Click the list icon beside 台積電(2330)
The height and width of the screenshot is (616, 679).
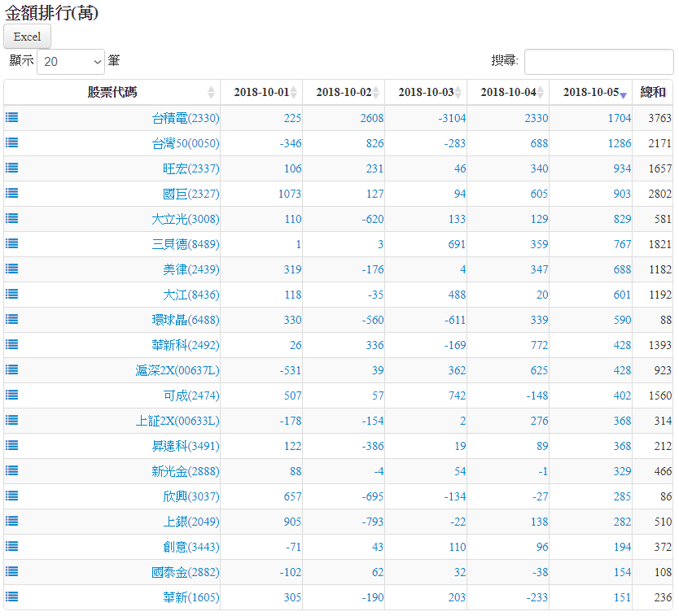(12, 117)
